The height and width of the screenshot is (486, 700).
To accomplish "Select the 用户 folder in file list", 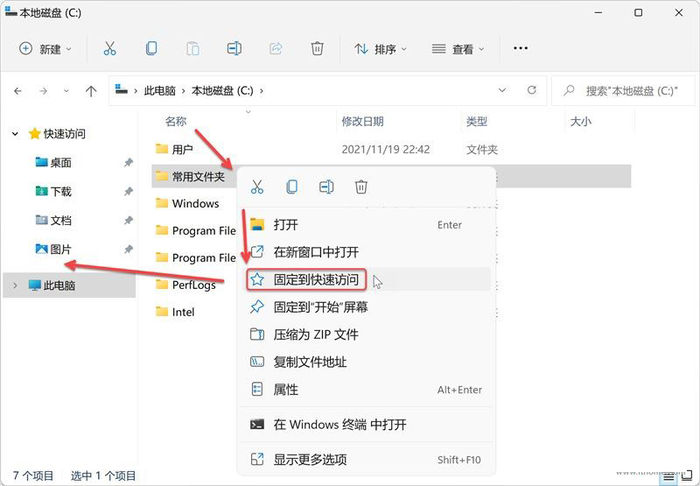I will coord(182,149).
